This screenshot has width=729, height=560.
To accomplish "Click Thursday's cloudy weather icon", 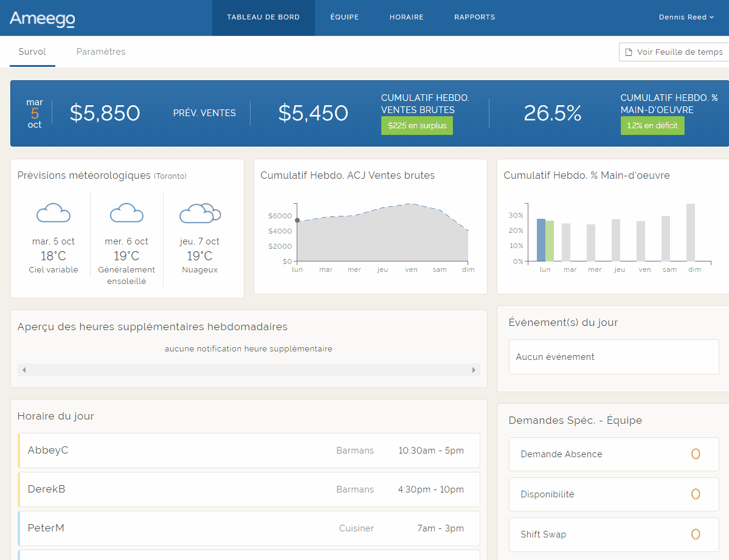I will point(199,213).
